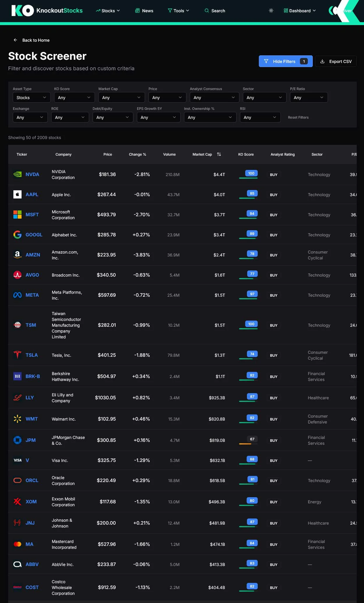Toggle the light/dark theme sun icon

(x=271, y=11)
